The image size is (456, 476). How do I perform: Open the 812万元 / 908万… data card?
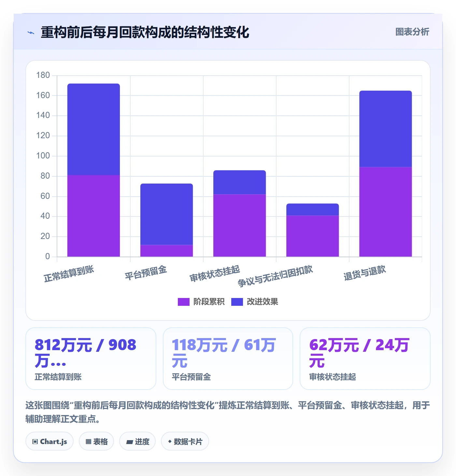coord(91,359)
